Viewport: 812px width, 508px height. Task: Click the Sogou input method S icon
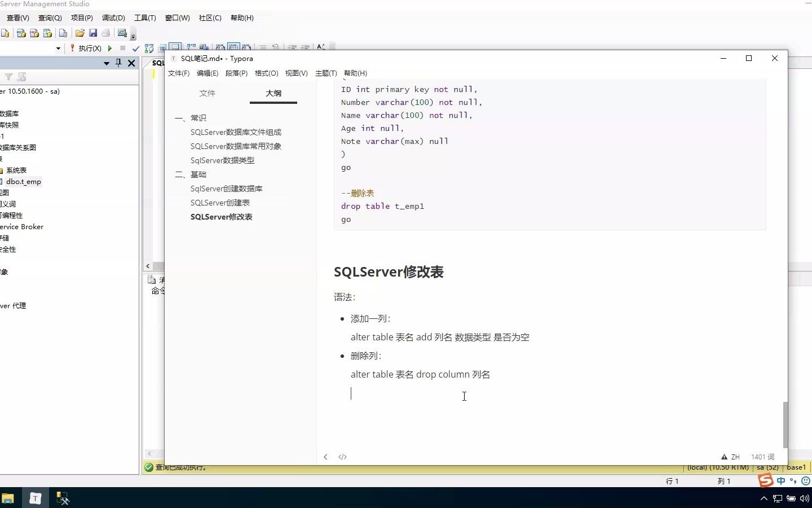766,480
